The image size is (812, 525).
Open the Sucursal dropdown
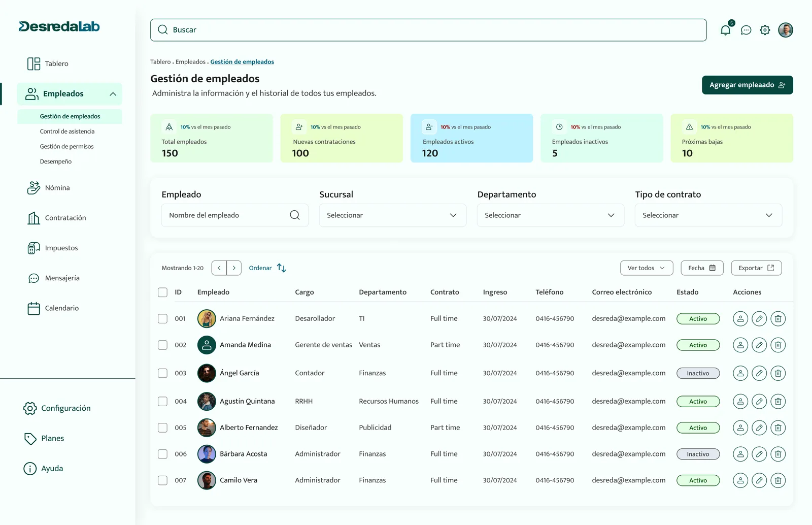[393, 215]
